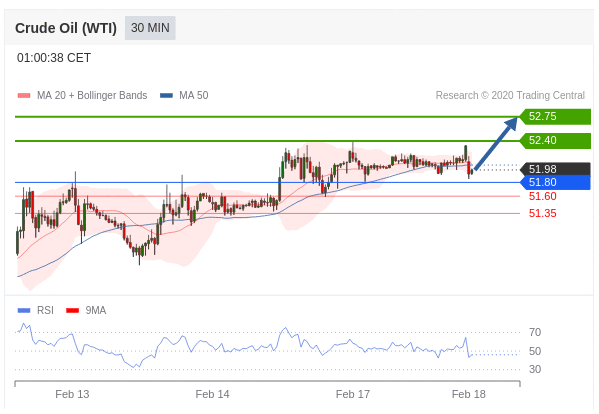This screenshot has width=599, height=414.
Task: Click the Crude Oil (WTI) title
Action: point(66,28)
